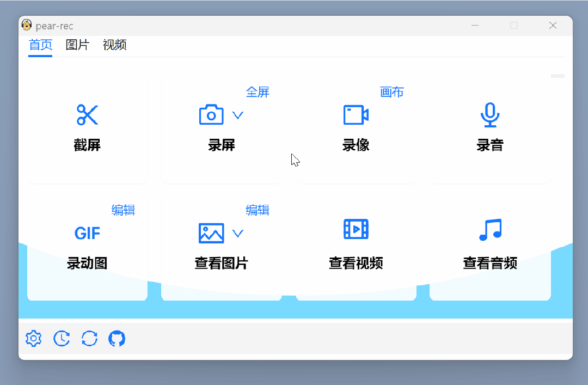588x385 pixels.
Task: Expand the 录屏 recording mode dropdown arrow
Action: [x=237, y=115]
